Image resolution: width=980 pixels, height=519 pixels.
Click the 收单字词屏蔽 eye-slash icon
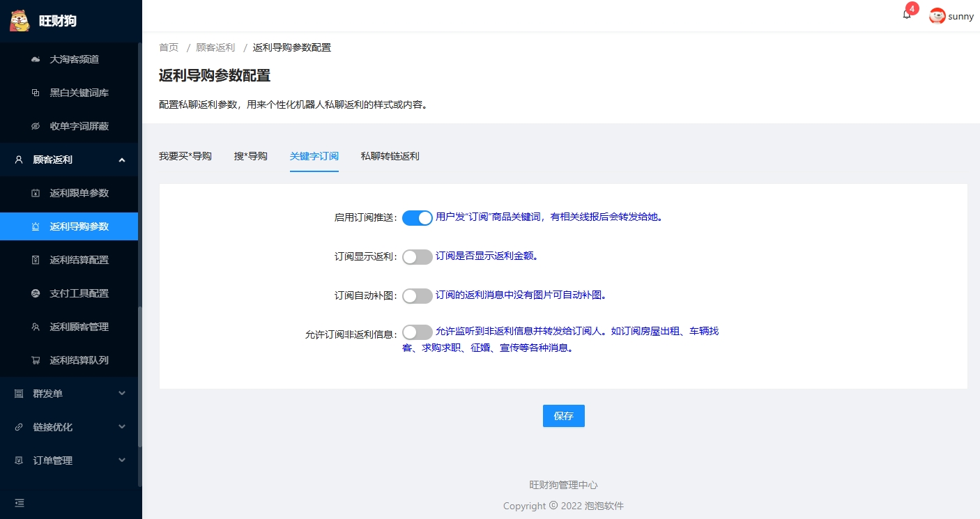coord(36,127)
